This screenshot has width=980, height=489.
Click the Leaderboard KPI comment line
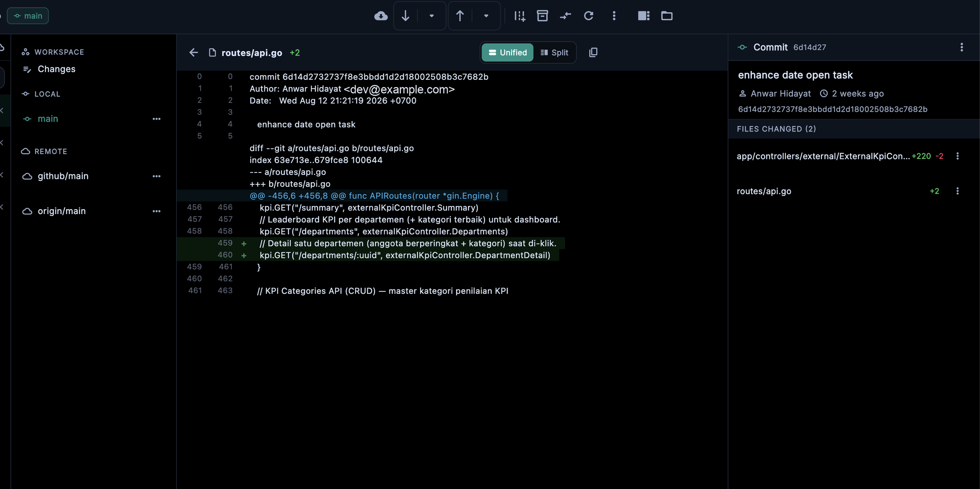click(410, 219)
